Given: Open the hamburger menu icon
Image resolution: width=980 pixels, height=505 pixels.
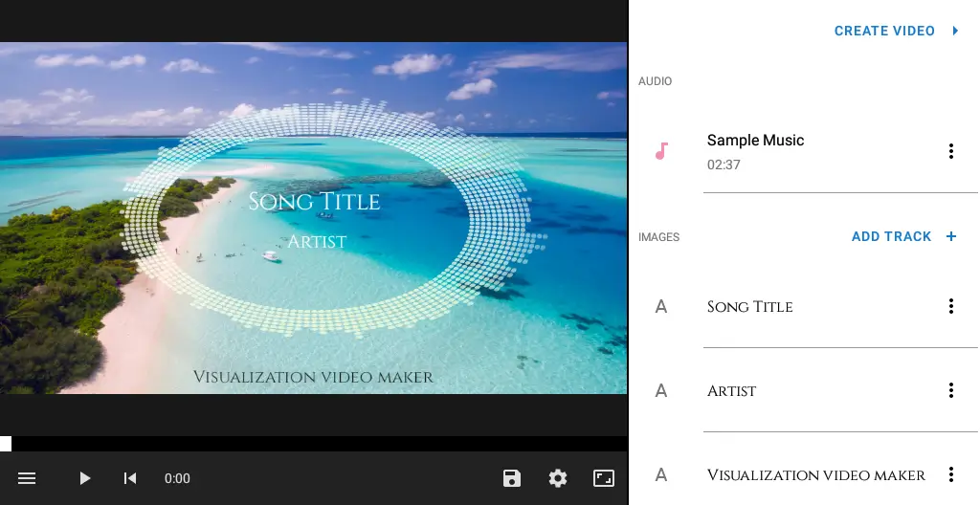Looking at the screenshot, I should 27,478.
